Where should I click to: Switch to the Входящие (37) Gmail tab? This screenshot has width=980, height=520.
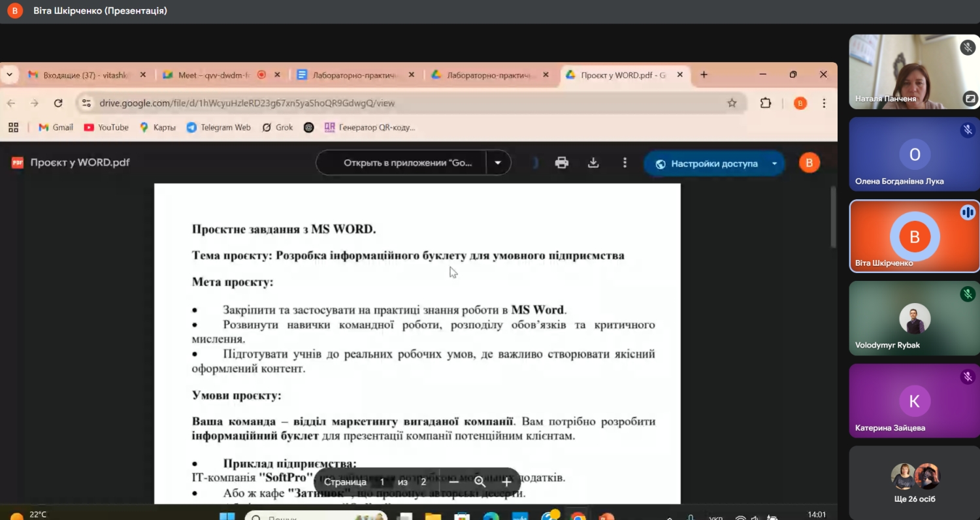coord(88,75)
